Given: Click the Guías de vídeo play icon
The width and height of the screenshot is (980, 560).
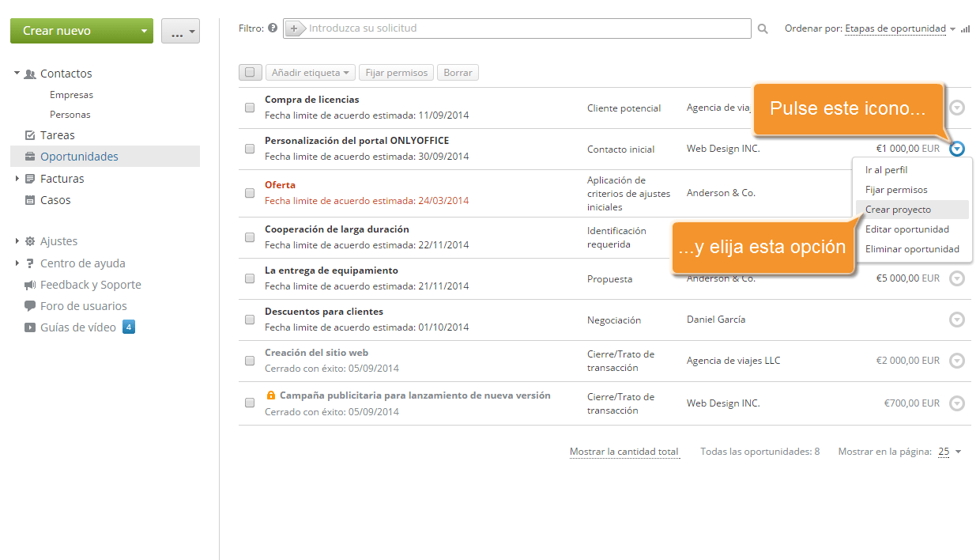Looking at the screenshot, I should pyautogui.click(x=30, y=327).
